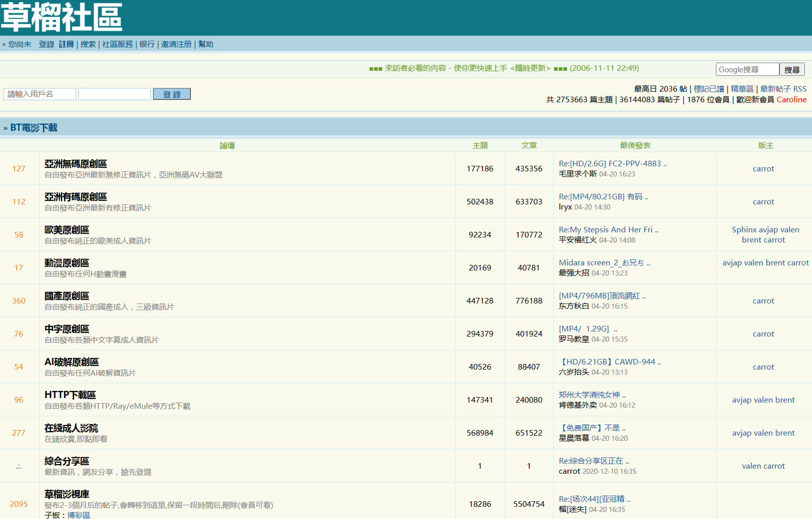Open the 社區服務 menu item
The height and width of the screenshot is (519, 812).
[117, 44]
